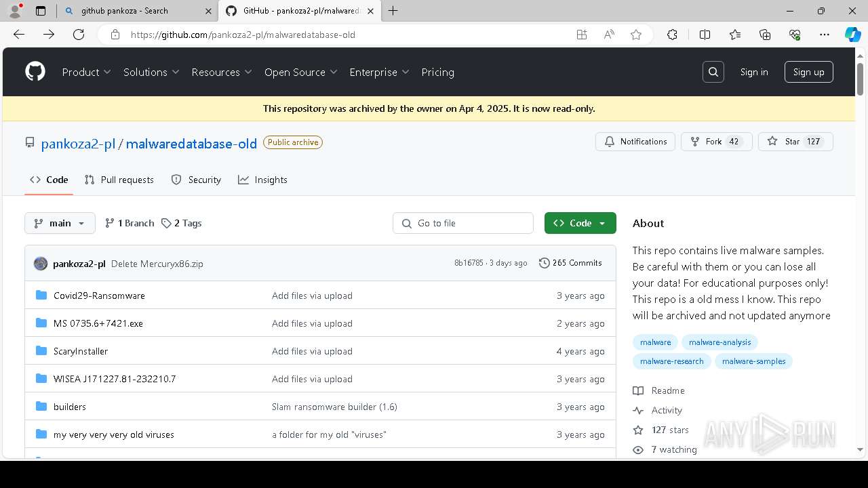
Task: Open Browser essentials heart icon
Action: click(795, 35)
